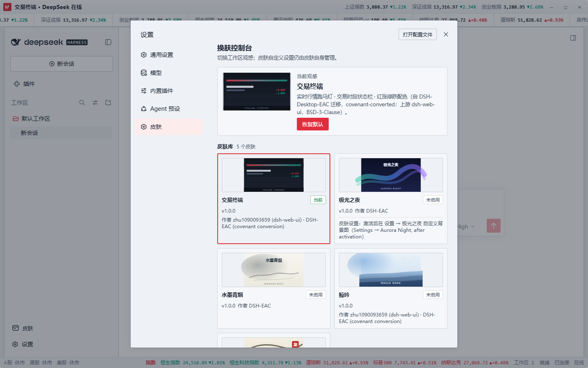This screenshot has height=368, width=588.
Task: Collapse the left sidebar panel icon
Action: click(108, 42)
